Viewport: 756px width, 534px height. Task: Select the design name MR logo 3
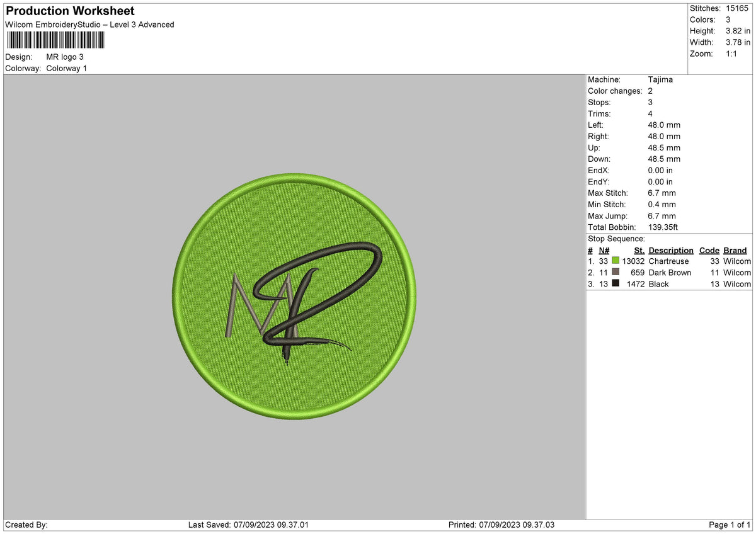[66, 57]
